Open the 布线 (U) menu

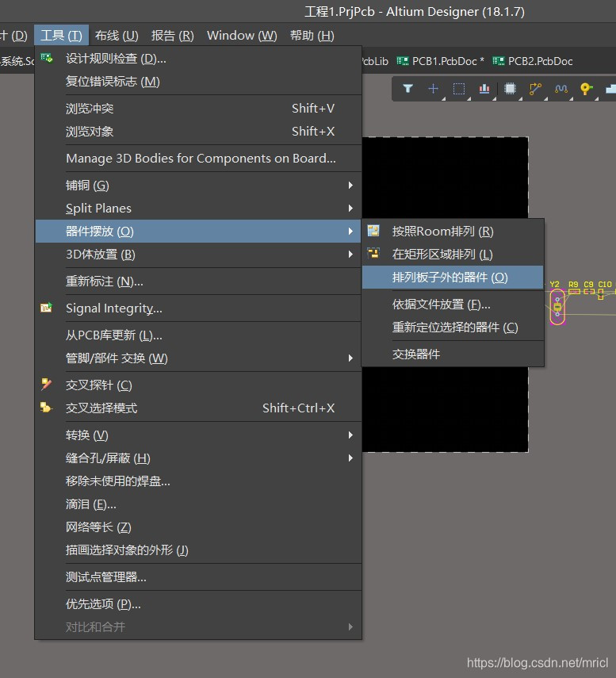(x=117, y=35)
